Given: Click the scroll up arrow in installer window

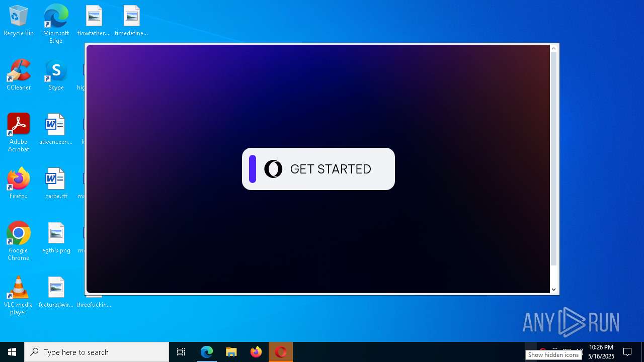Looking at the screenshot, I should 553,49.
